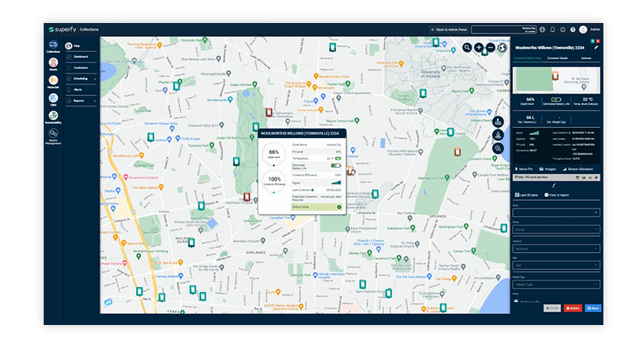
Task: Open the Group dropdown
Action: coord(556,229)
